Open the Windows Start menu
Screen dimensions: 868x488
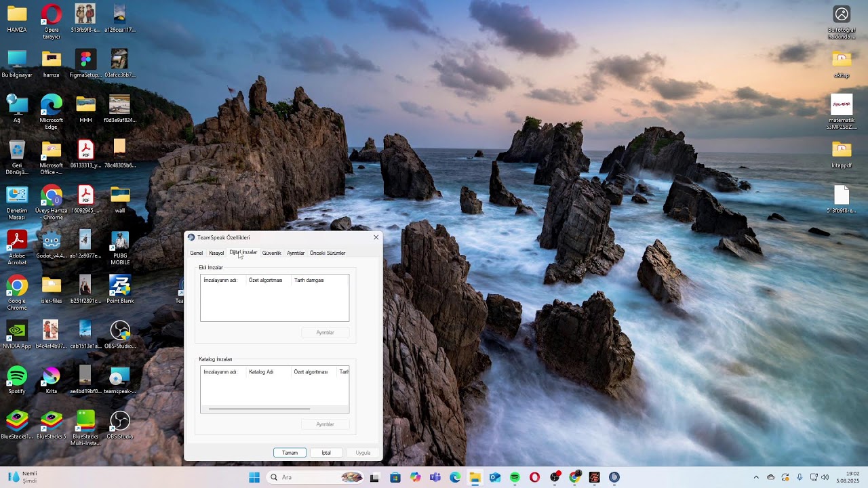click(254, 477)
